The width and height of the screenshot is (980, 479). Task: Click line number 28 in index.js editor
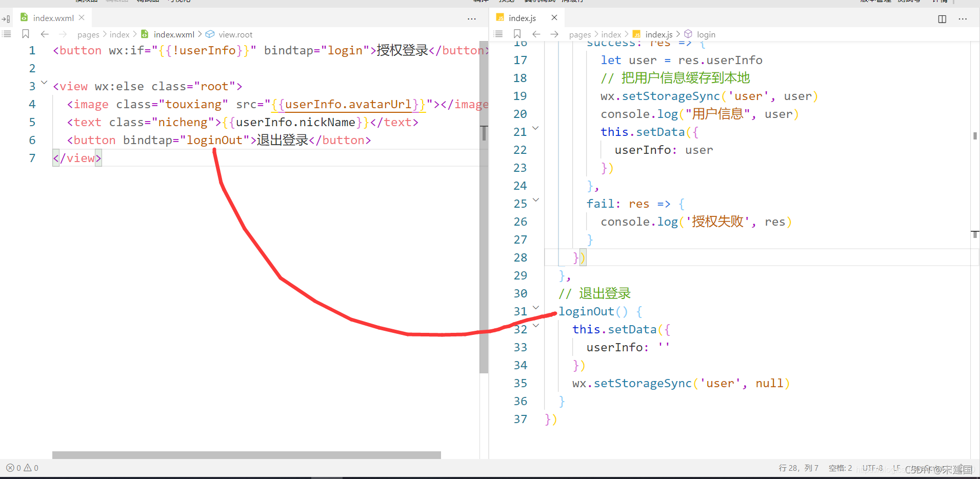[520, 257]
